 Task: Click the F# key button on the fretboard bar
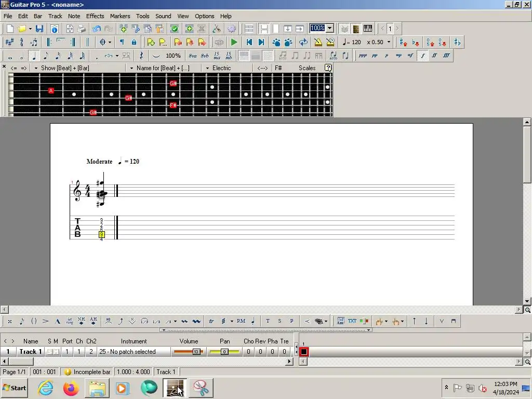[278, 68]
